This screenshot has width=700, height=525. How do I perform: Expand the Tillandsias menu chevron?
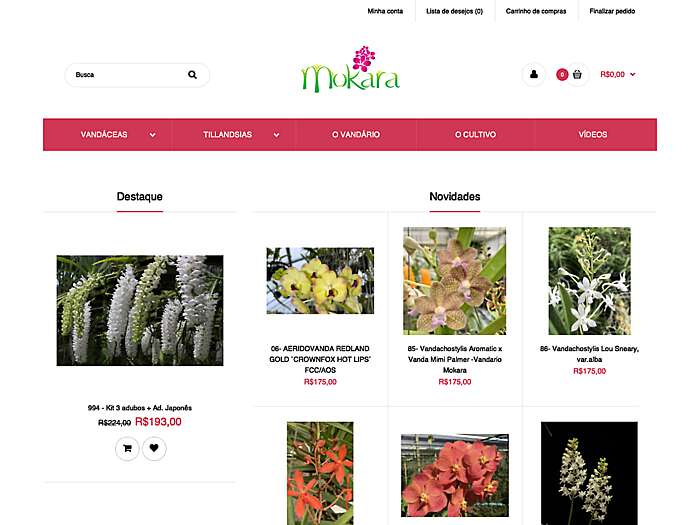276,135
